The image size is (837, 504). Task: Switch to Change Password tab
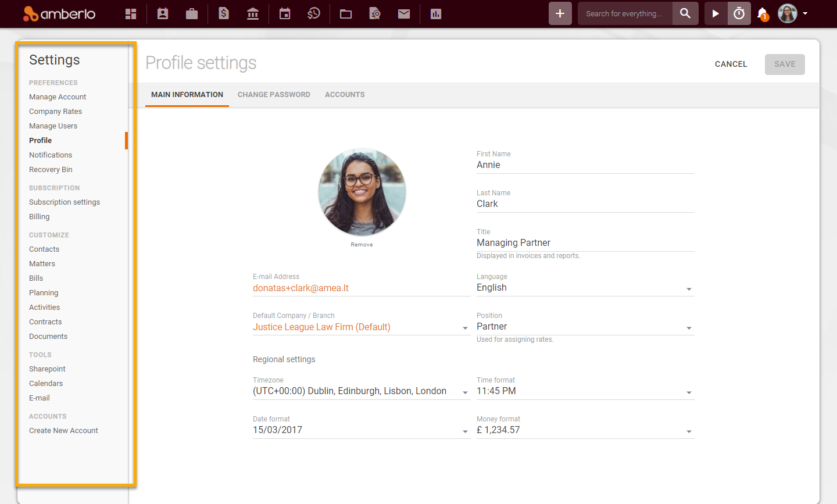click(x=274, y=95)
